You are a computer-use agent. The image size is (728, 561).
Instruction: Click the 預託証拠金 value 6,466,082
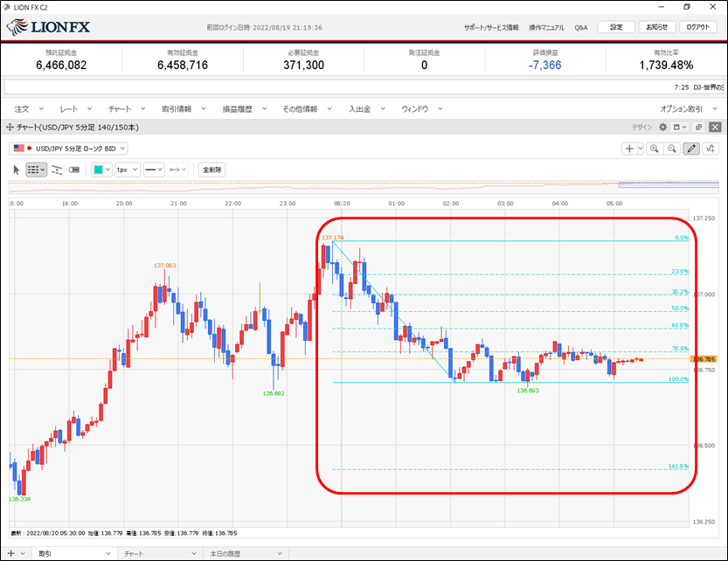61,66
